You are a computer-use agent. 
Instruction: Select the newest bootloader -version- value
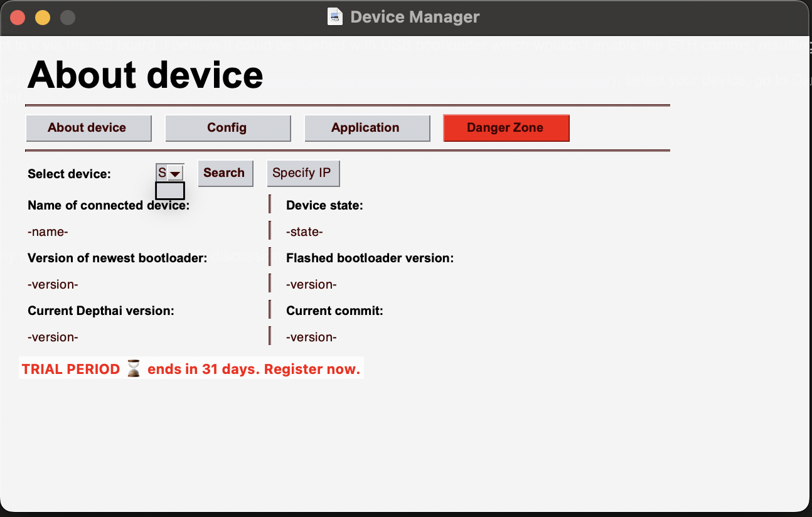53,285
